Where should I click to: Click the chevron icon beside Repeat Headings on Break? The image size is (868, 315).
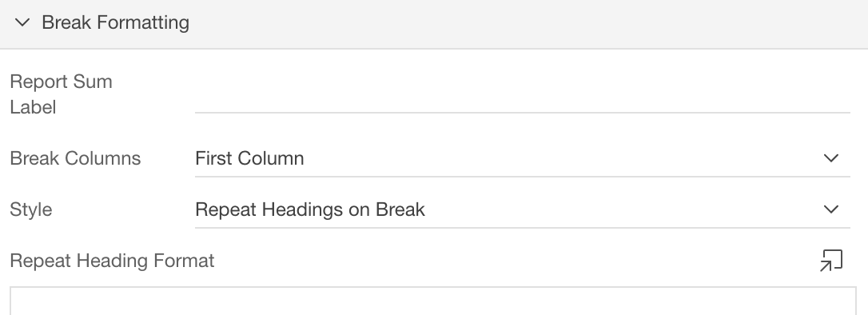(x=831, y=209)
